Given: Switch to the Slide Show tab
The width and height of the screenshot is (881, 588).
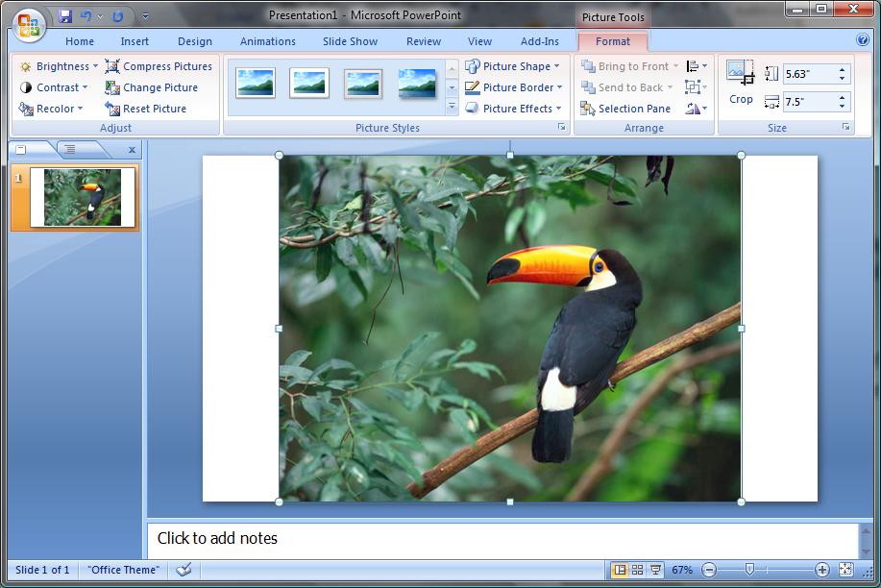Looking at the screenshot, I should (350, 41).
